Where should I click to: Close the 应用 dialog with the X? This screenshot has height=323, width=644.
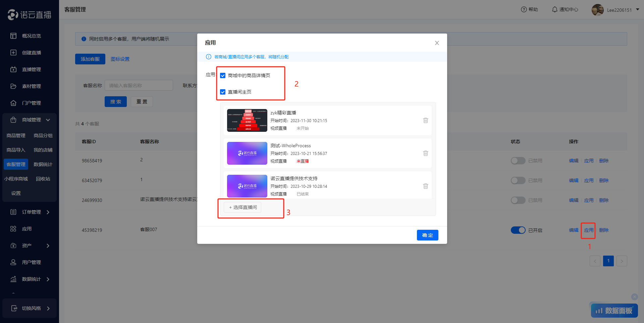[437, 43]
